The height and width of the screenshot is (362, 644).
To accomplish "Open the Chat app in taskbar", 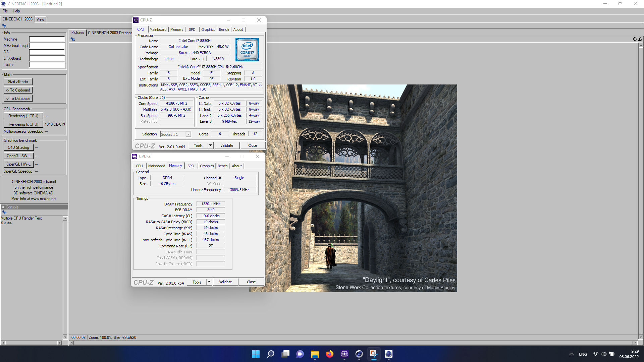I will 300,354.
